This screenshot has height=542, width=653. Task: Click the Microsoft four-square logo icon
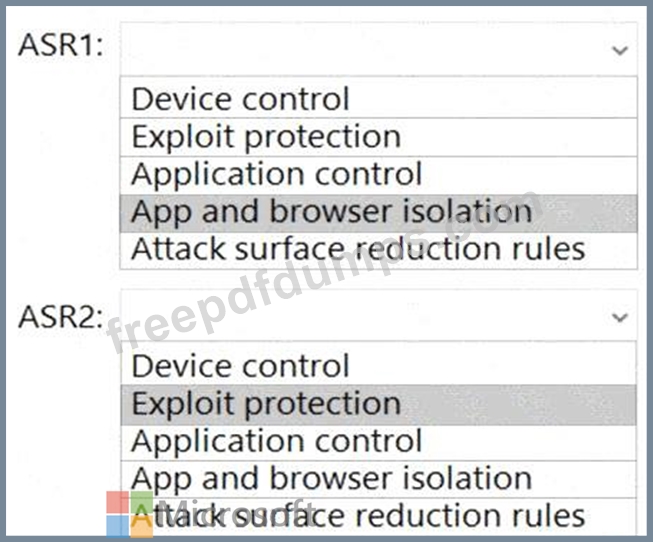coord(129,513)
